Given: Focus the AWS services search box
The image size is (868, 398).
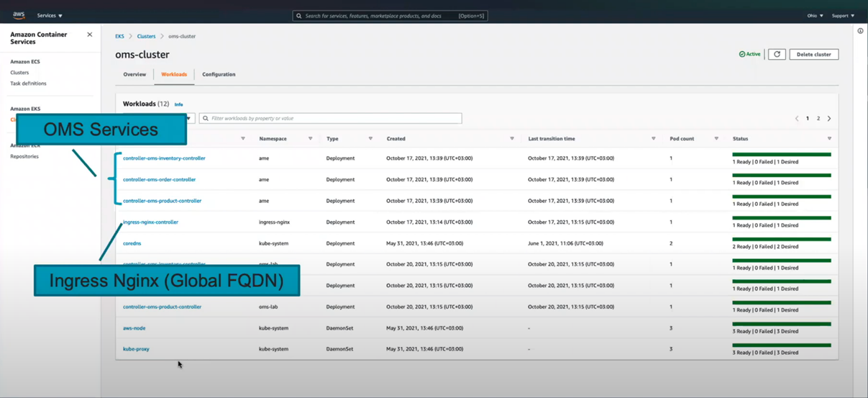Looking at the screenshot, I should tap(390, 15).
